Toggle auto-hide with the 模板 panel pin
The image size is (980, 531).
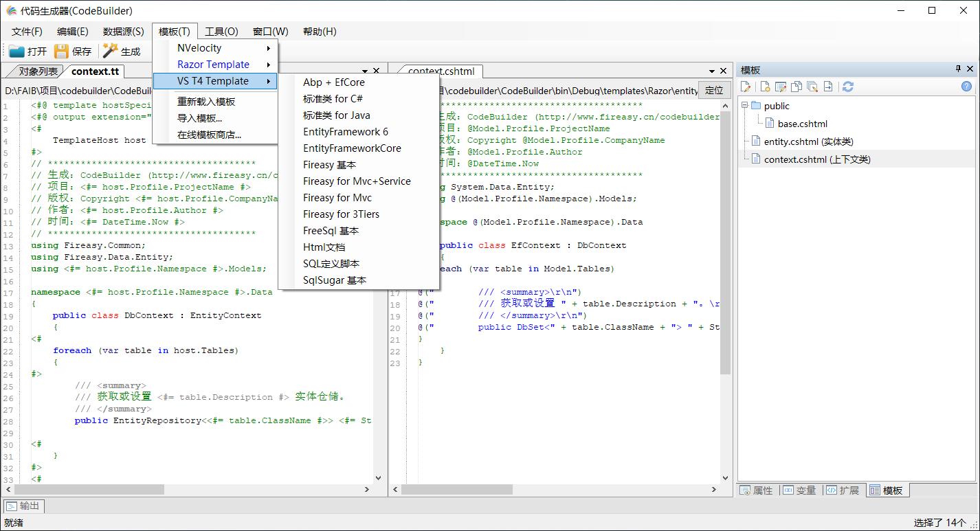pos(958,69)
